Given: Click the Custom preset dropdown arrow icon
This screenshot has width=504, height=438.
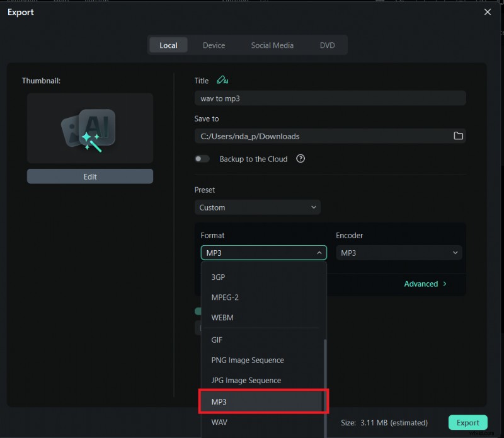Looking at the screenshot, I should click(x=313, y=207).
